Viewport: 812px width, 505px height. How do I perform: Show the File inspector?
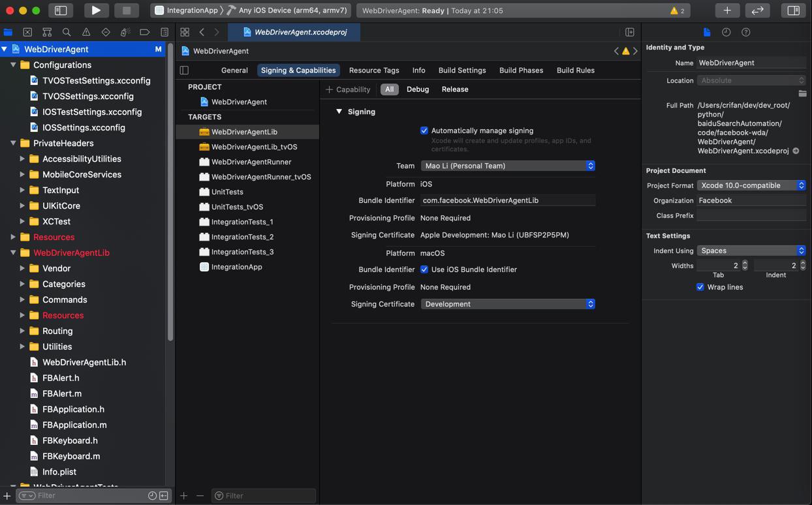(x=707, y=32)
